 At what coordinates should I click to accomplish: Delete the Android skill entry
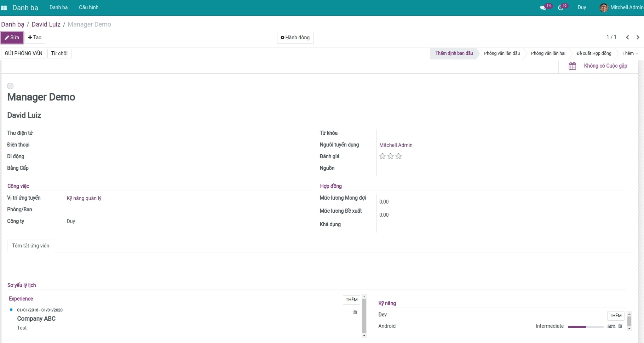[x=620, y=326]
